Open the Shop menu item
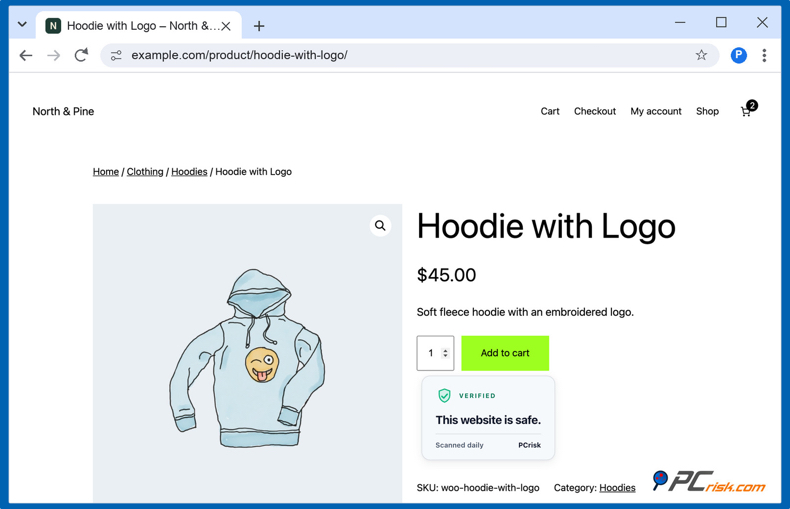 [x=707, y=111]
